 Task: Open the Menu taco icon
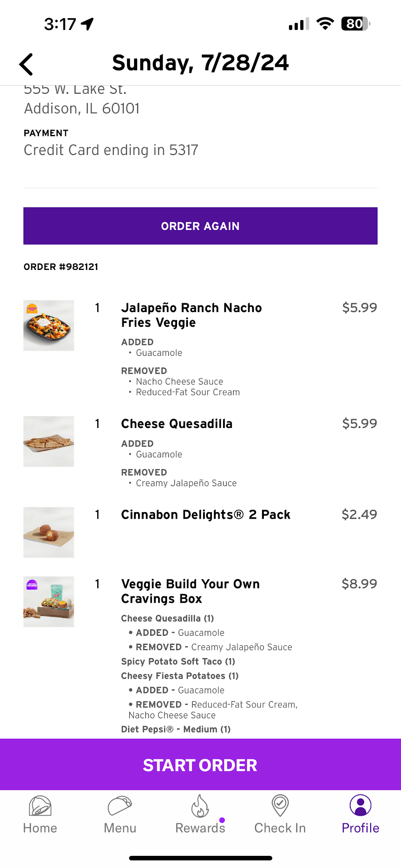coord(120,806)
